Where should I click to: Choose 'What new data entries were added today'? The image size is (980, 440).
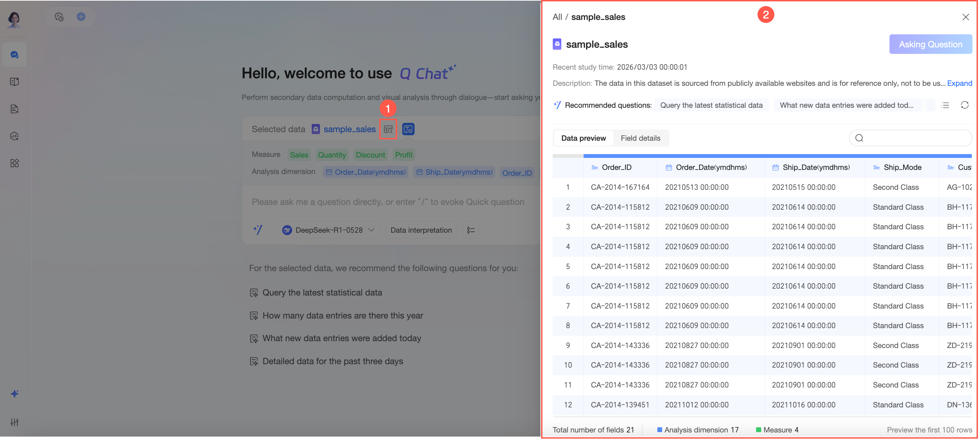click(342, 338)
